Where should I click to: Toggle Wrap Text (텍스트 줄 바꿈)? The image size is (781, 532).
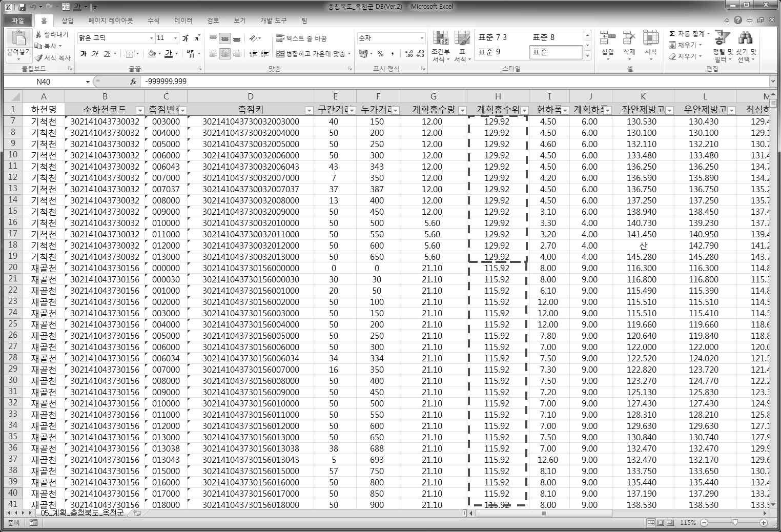click(301, 38)
